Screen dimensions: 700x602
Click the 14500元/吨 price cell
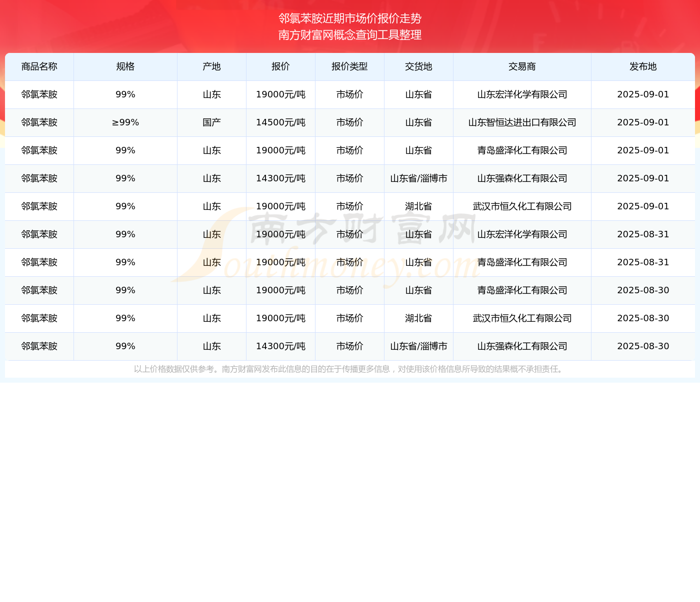pyautogui.click(x=281, y=122)
